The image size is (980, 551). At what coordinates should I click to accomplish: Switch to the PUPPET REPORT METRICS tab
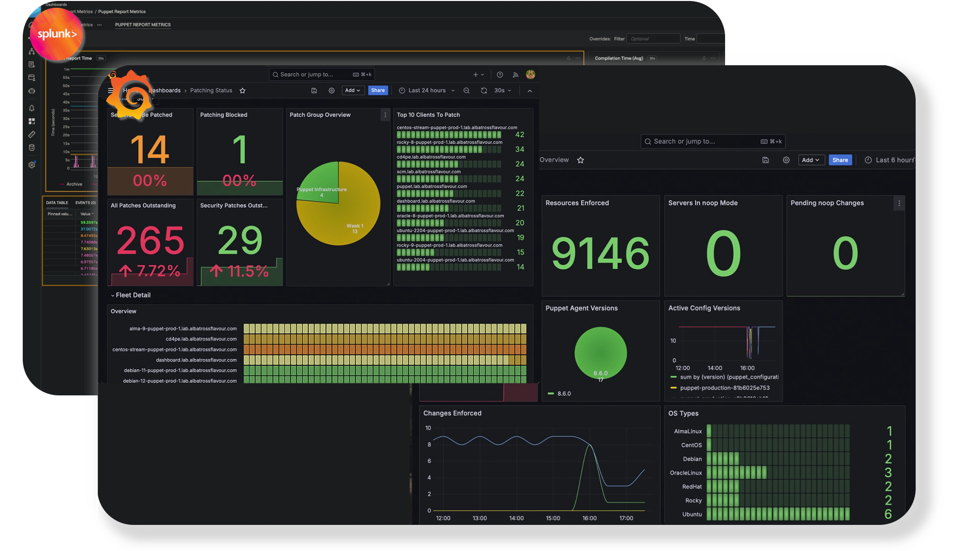coord(143,25)
